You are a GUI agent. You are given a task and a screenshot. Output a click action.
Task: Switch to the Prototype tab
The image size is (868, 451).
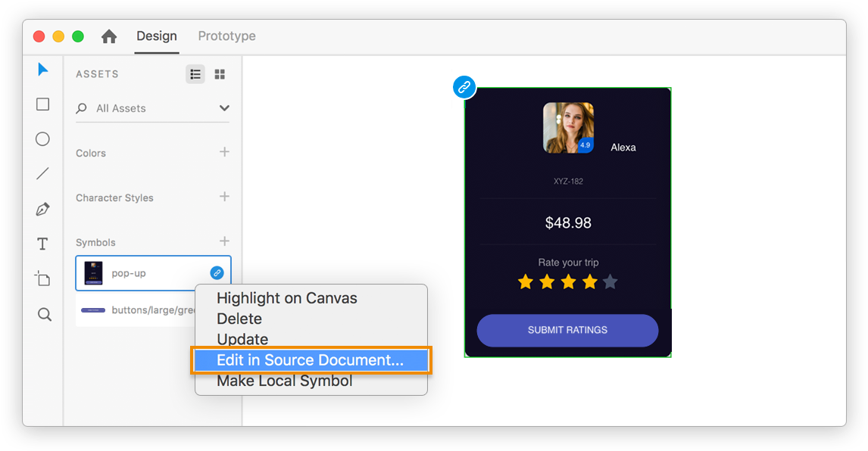tap(226, 36)
